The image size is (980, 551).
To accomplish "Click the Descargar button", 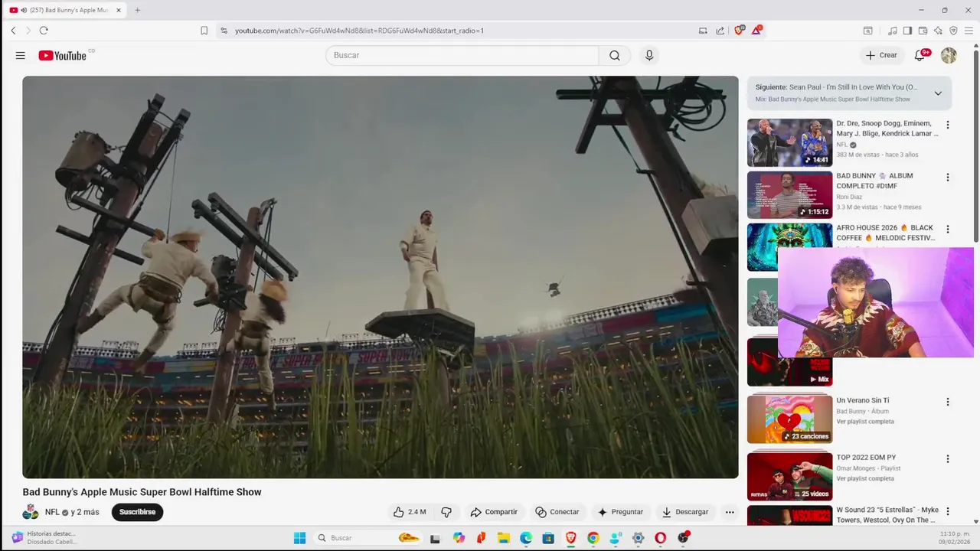I will click(x=685, y=512).
